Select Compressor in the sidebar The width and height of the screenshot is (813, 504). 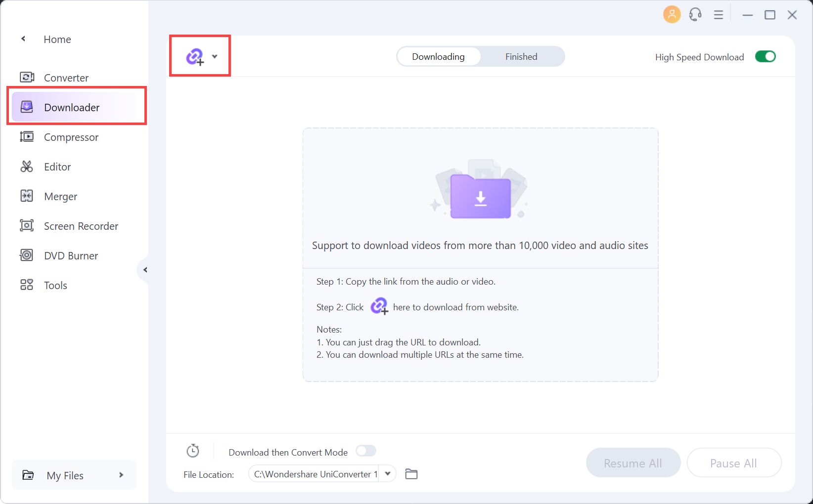click(x=71, y=137)
